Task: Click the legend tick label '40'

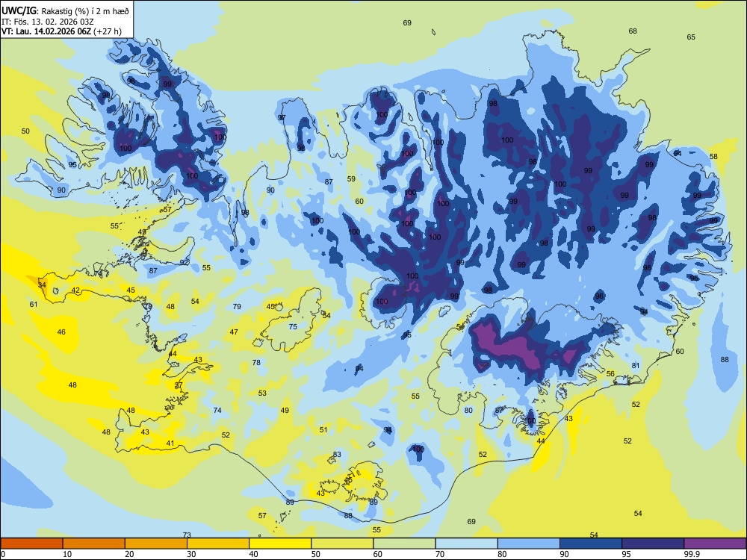Action: (253, 554)
